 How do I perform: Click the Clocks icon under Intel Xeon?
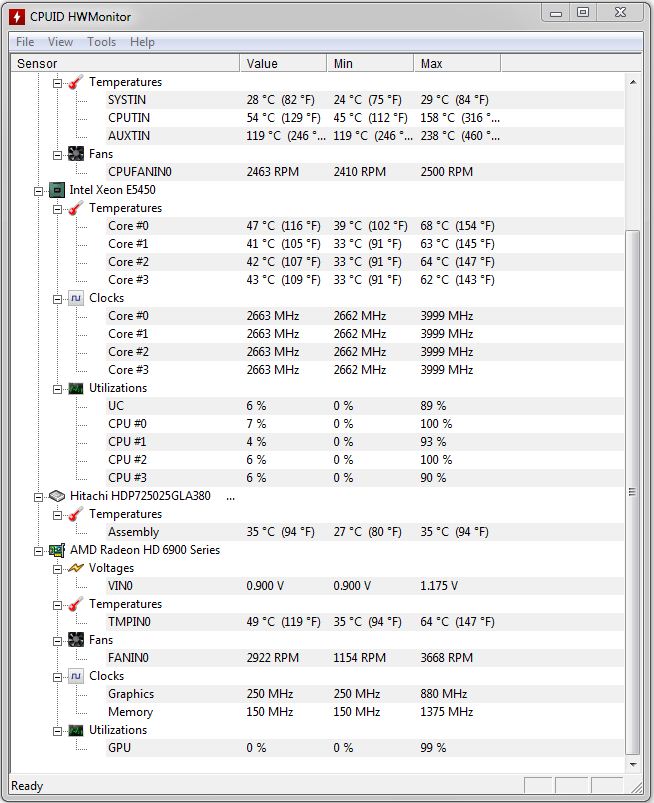76,298
